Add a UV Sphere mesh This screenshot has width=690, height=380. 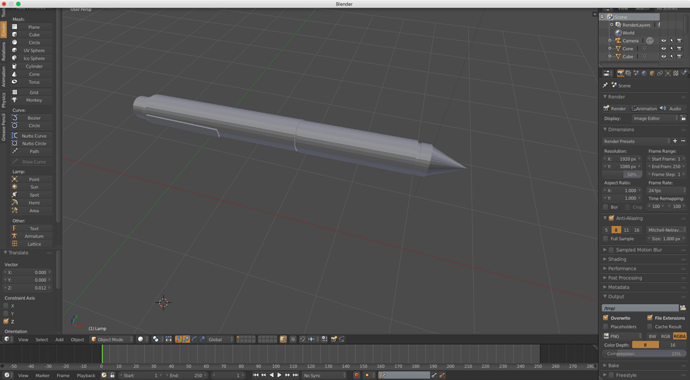point(31,51)
